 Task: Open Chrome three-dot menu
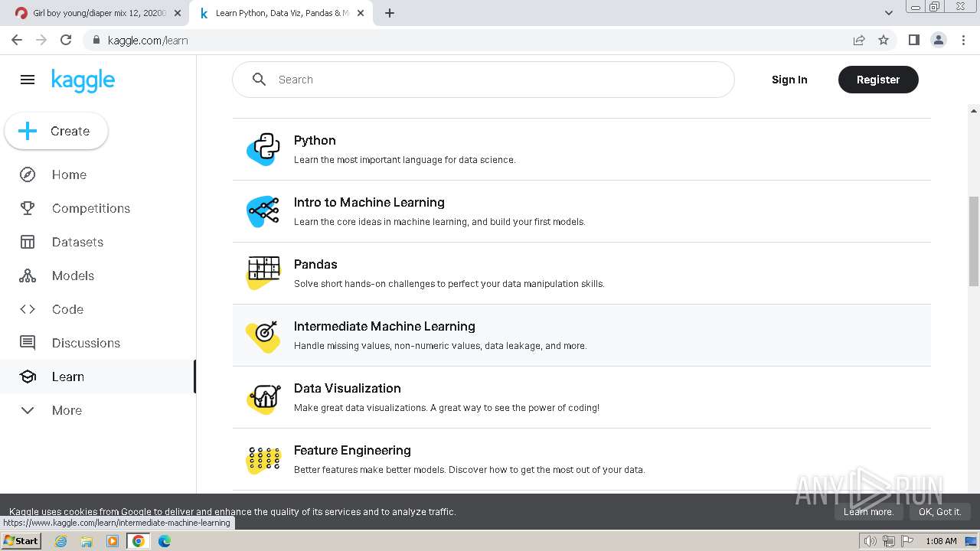coord(963,40)
